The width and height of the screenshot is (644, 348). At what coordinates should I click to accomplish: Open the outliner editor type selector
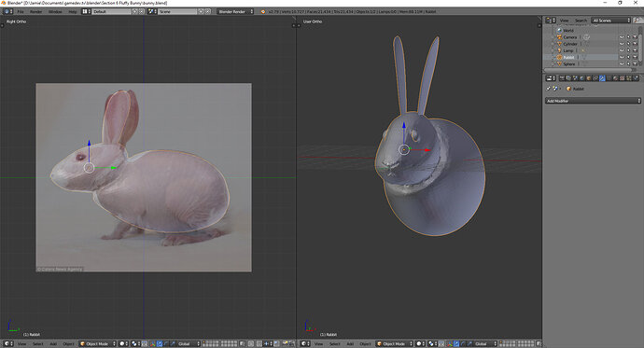point(551,21)
